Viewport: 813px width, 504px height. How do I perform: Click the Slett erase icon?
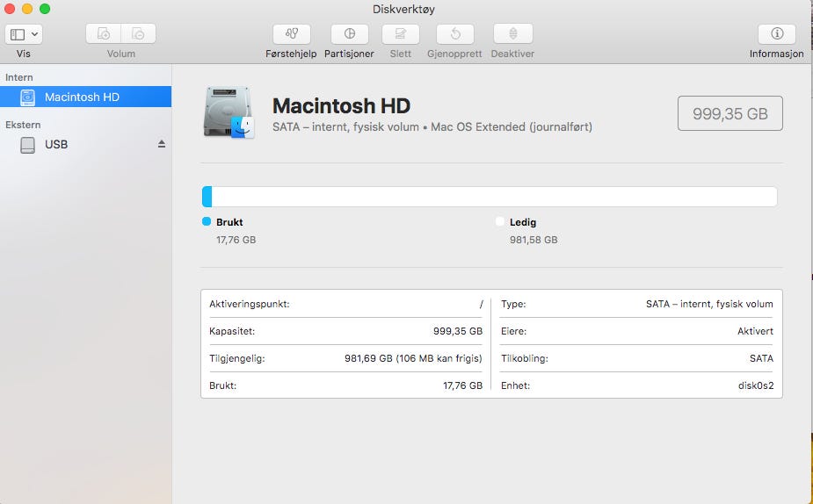click(x=400, y=33)
